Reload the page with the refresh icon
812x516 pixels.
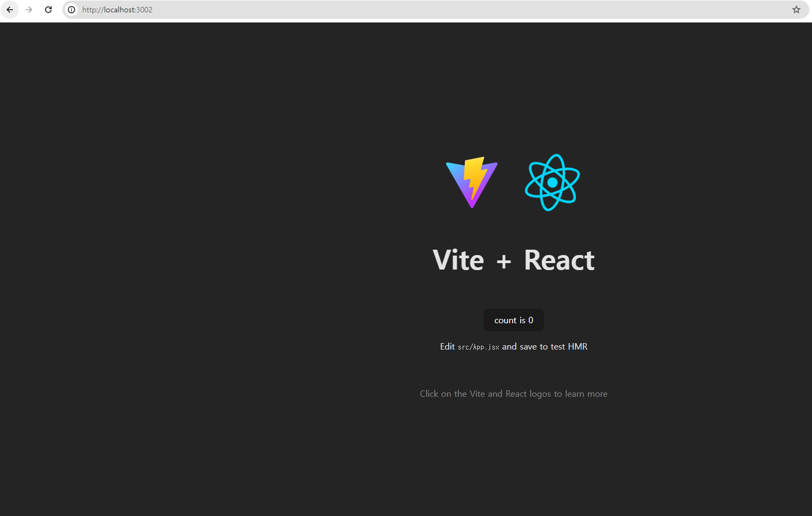click(x=48, y=10)
